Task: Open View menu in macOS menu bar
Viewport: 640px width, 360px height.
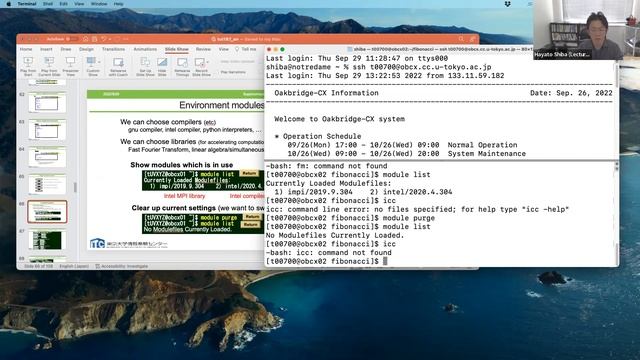Action: click(79, 4)
